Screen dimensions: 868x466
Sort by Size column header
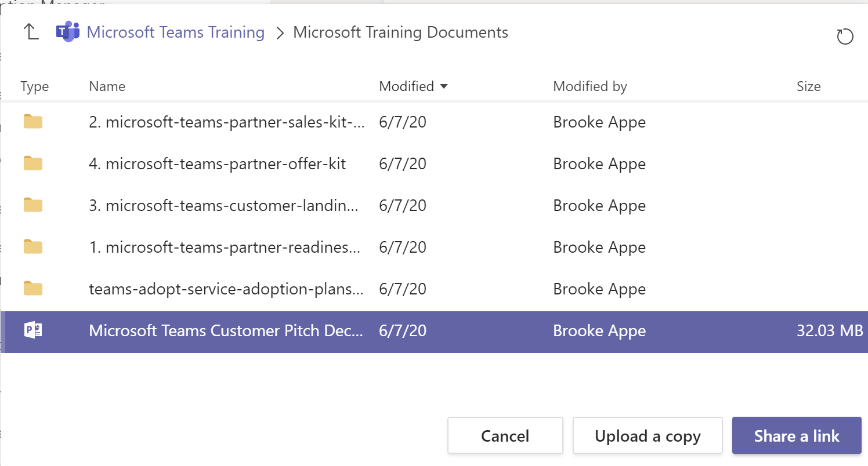pos(808,86)
